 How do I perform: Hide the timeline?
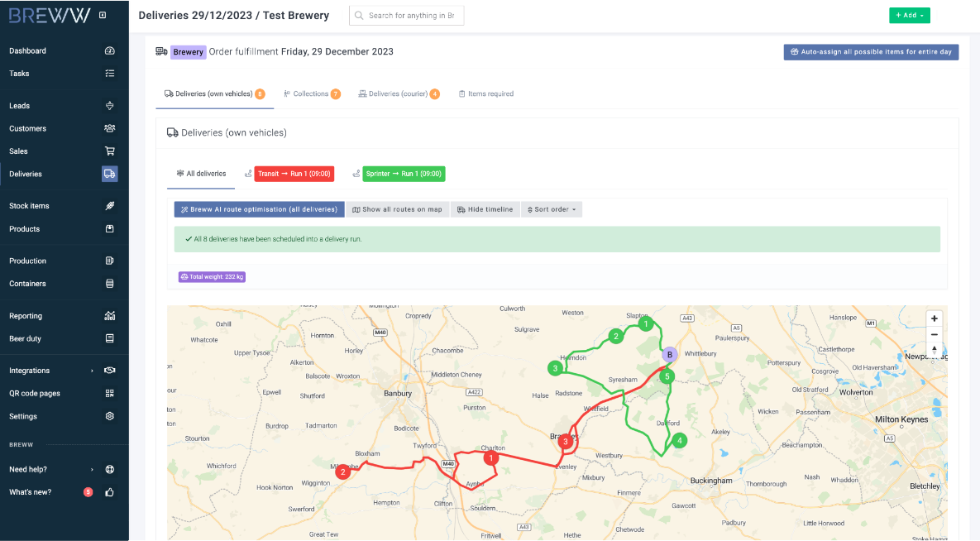tap(485, 210)
